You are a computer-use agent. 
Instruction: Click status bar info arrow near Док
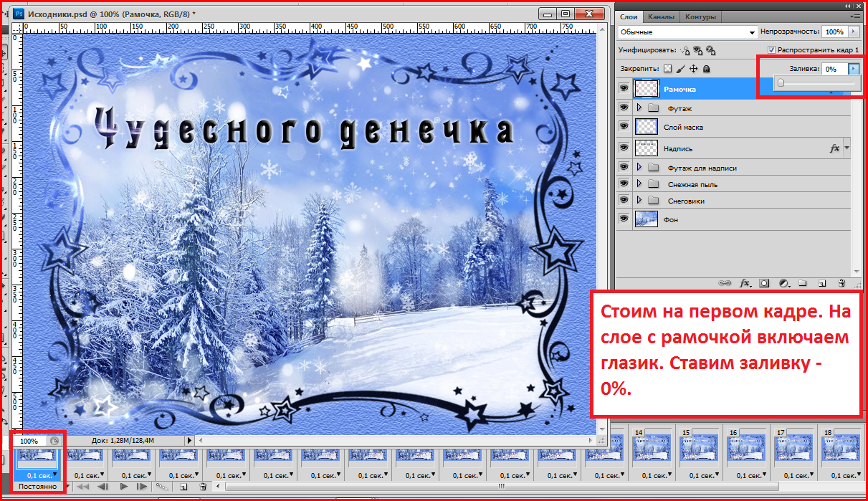tap(189, 441)
